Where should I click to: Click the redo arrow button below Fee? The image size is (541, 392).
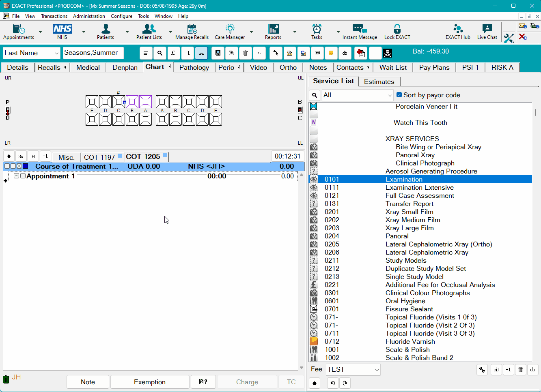pos(345,383)
